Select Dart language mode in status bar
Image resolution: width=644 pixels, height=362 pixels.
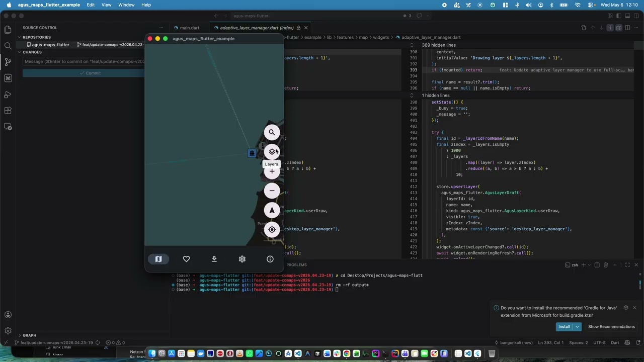(x=615, y=343)
